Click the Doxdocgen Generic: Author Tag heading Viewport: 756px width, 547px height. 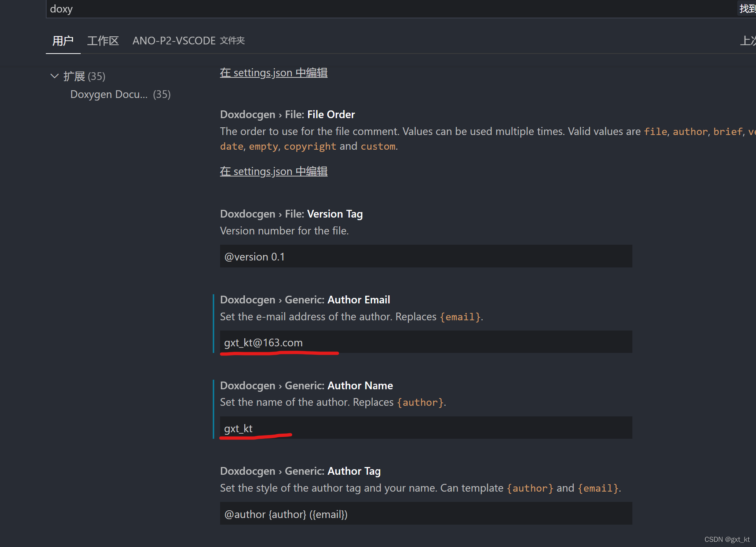click(x=300, y=471)
